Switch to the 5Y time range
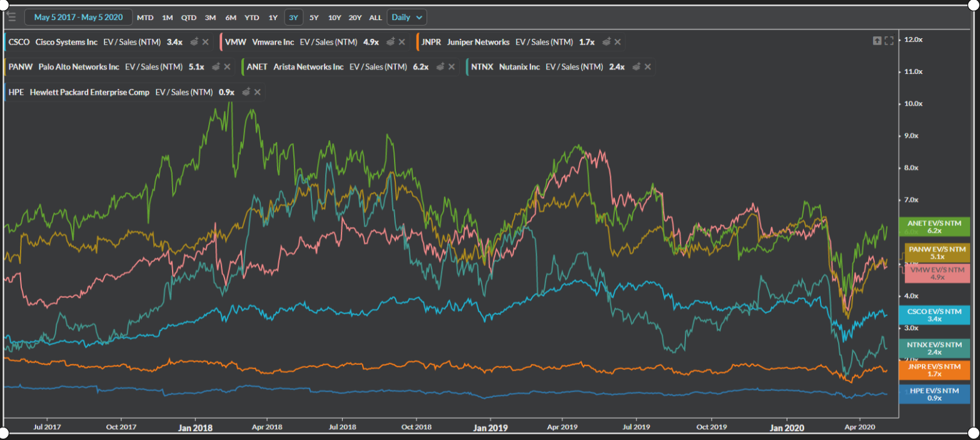This screenshot has height=440, width=980. click(x=314, y=18)
